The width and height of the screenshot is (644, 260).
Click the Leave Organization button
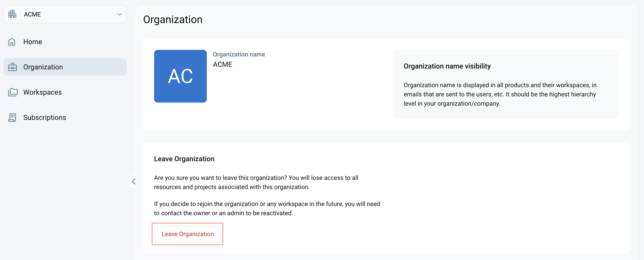click(187, 234)
